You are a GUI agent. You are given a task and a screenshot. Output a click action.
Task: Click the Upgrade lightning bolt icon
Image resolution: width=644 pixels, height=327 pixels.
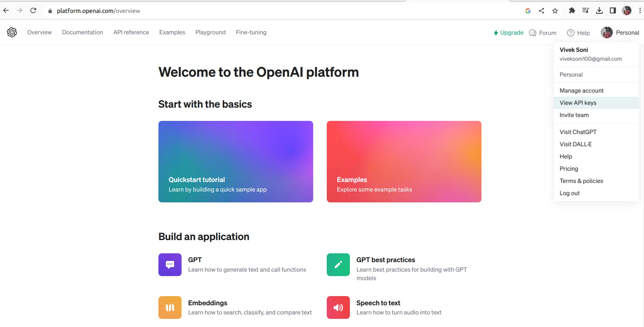[496, 33]
